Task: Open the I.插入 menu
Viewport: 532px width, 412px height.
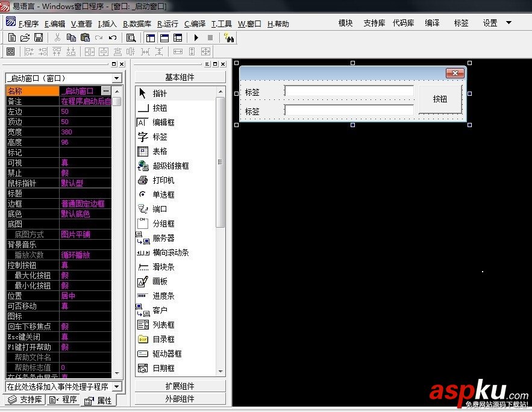Action: point(107,23)
